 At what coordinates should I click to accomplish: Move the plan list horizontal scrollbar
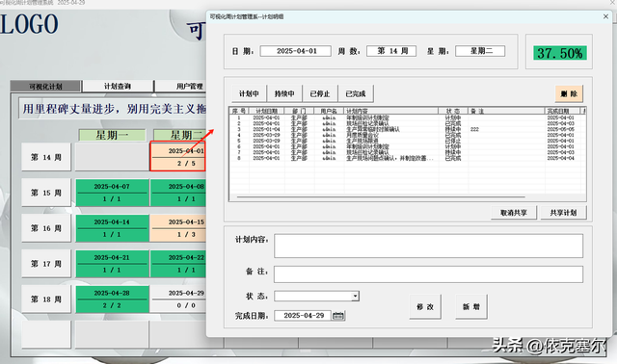[x=380, y=197]
